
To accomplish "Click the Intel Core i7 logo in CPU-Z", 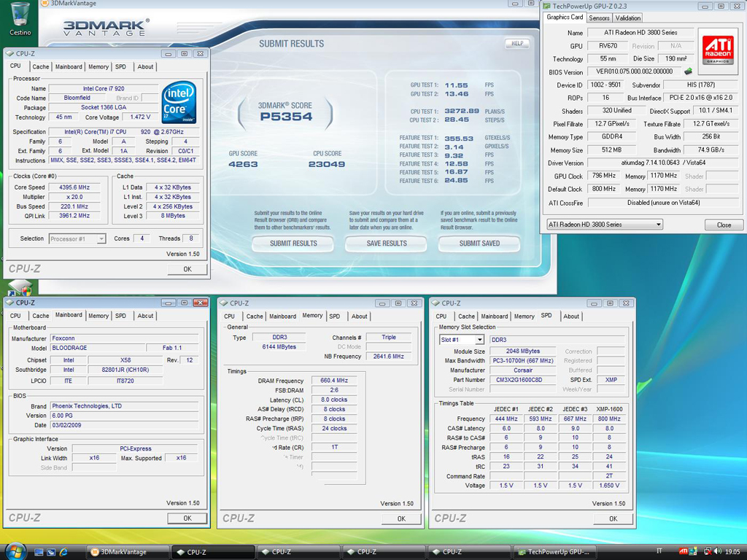I will tap(179, 102).
